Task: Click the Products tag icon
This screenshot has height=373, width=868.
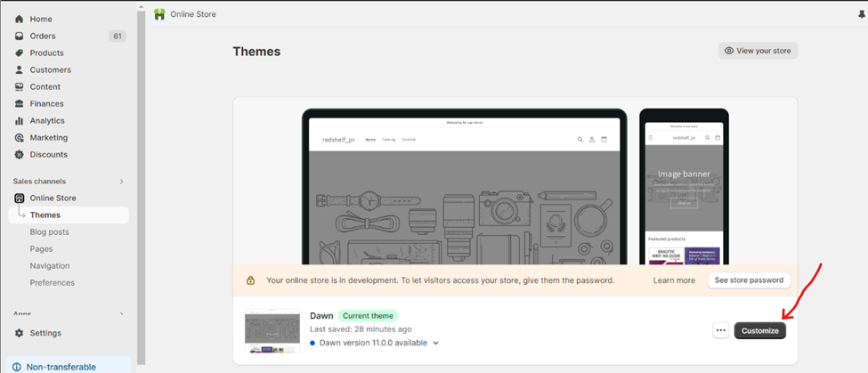Action: click(20, 53)
